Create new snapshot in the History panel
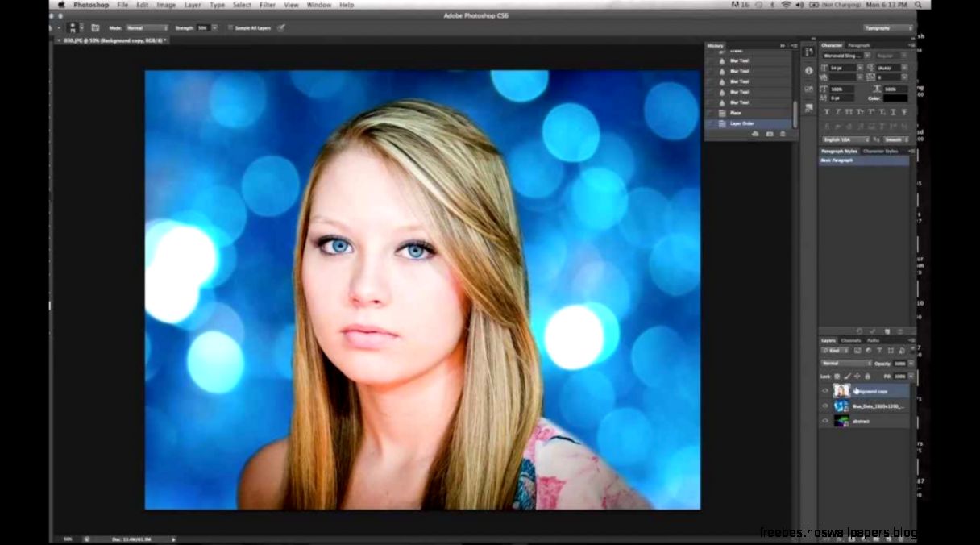This screenshot has width=980, height=545. (x=770, y=134)
